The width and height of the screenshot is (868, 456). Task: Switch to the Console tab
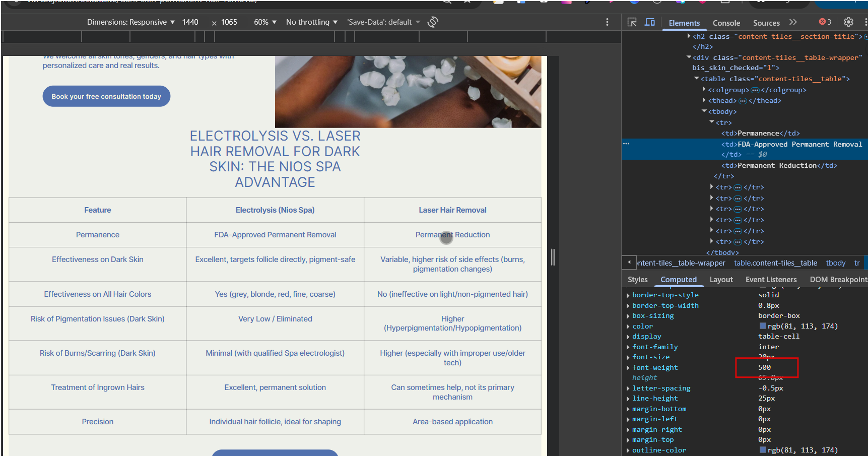[726, 23]
